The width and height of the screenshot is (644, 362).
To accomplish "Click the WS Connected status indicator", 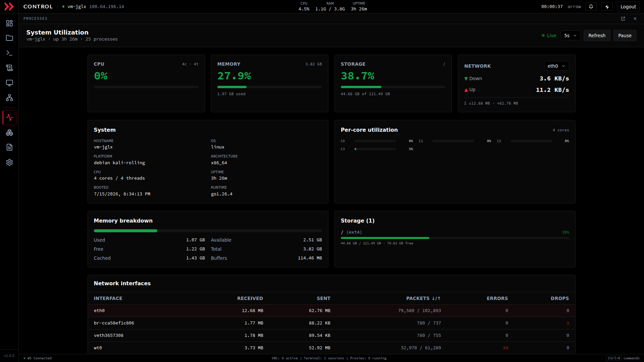I will (x=38, y=358).
